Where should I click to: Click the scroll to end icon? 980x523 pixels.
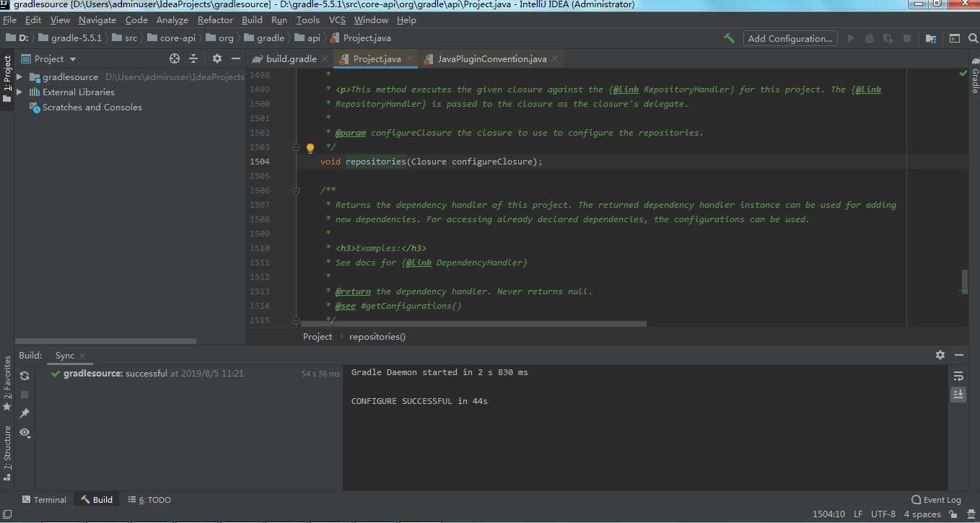958,395
